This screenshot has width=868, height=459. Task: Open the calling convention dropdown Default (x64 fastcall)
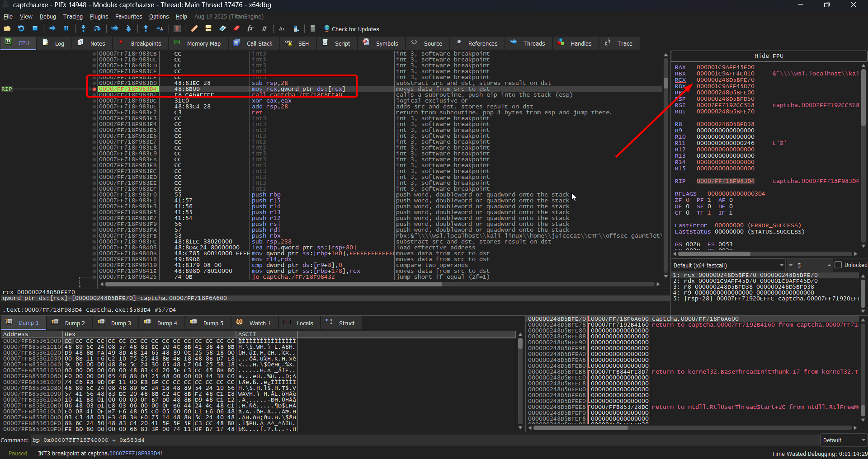728,265
